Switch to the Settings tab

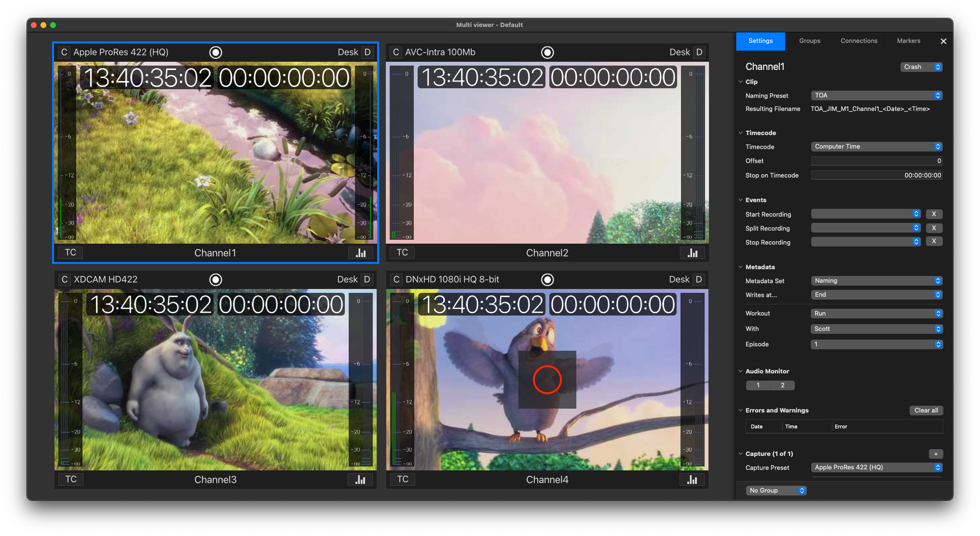761,41
